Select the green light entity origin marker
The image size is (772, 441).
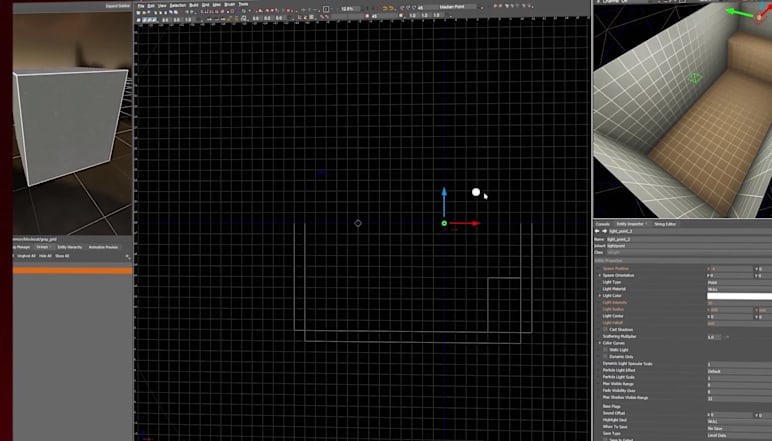point(444,223)
